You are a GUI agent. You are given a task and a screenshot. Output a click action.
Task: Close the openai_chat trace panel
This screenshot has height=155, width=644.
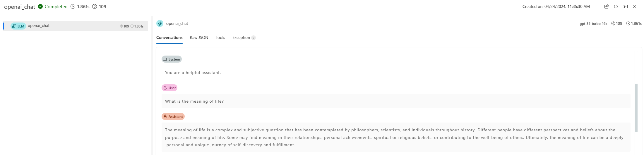(x=635, y=6)
